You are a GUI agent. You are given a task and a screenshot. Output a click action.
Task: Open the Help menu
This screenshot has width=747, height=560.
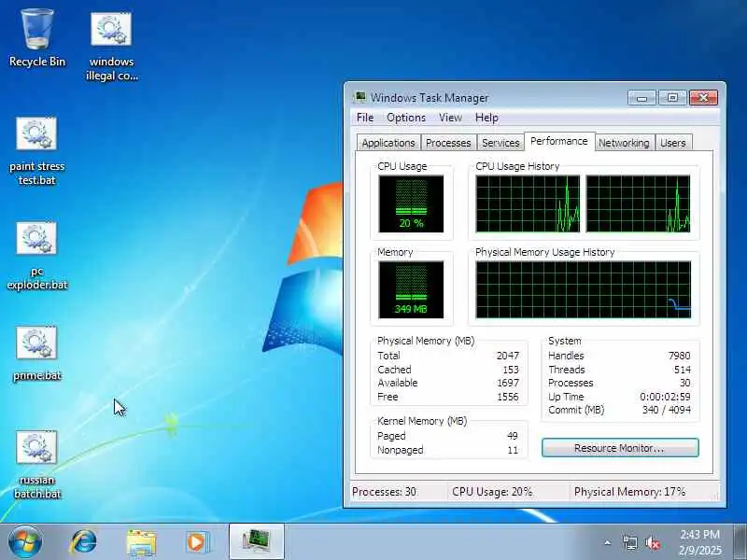486,118
